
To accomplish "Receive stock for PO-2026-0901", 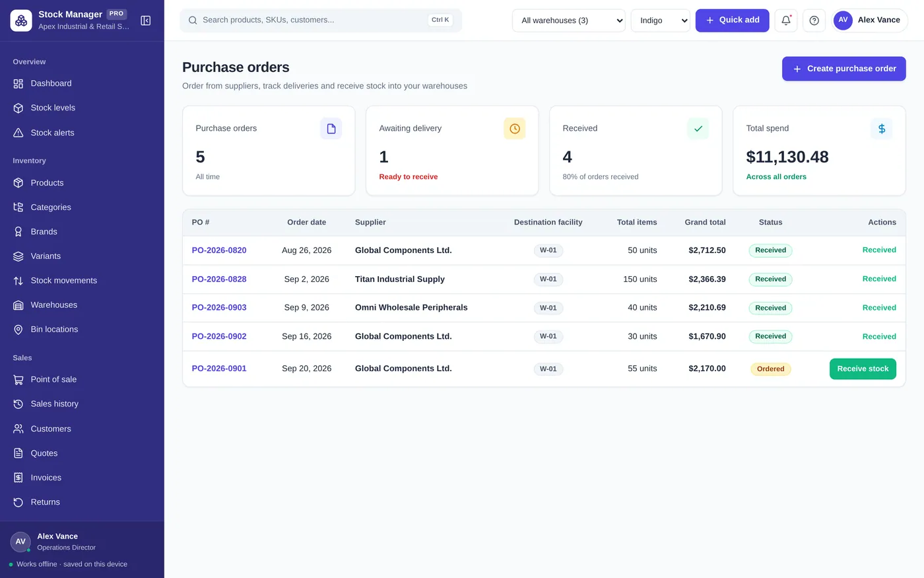I will pos(863,369).
